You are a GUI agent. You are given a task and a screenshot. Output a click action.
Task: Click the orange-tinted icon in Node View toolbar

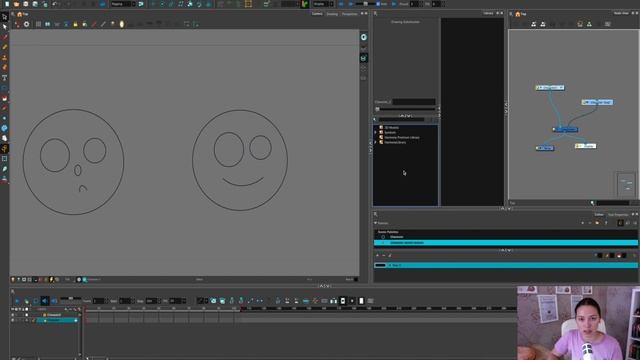click(x=580, y=24)
